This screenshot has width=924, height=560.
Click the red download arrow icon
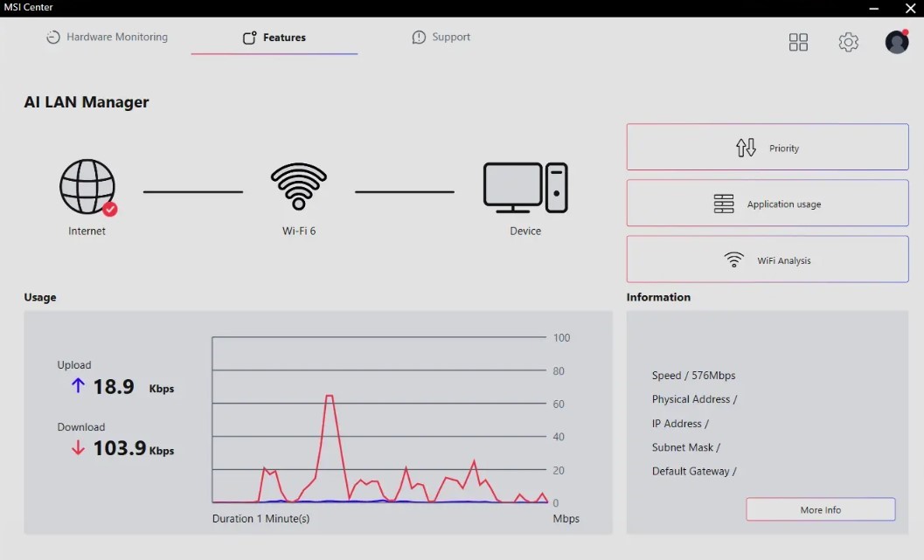pyautogui.click(x=78, y=447)
